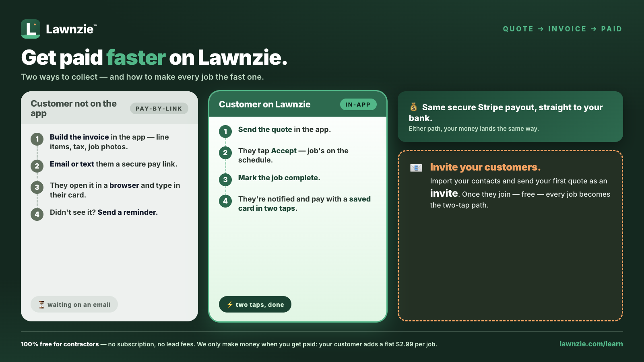Click 100% free for contractors footer text

[229, 344]
